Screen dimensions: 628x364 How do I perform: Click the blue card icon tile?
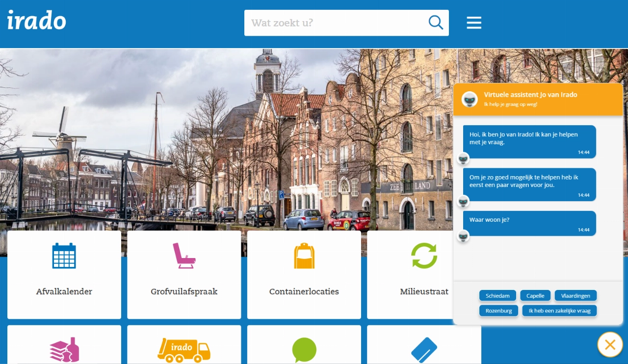[x=424, y=350]
